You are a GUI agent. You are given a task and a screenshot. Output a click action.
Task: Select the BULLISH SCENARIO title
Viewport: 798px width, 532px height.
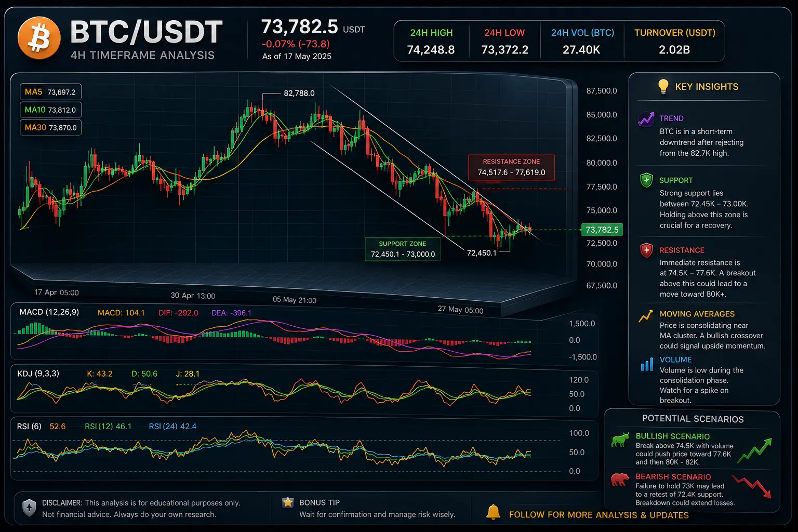(x=673, y=436)
